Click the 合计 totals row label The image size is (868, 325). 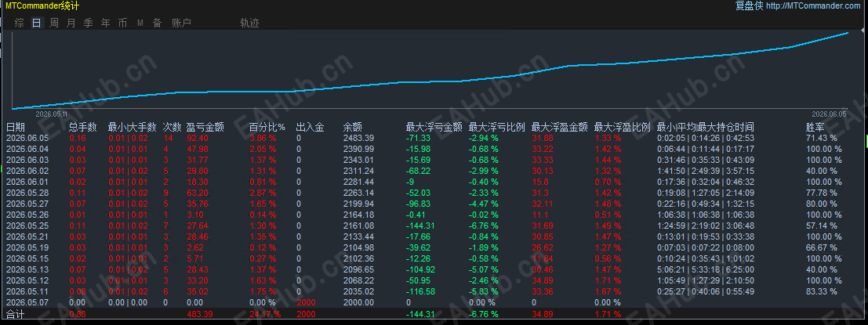tap(16, 315)
